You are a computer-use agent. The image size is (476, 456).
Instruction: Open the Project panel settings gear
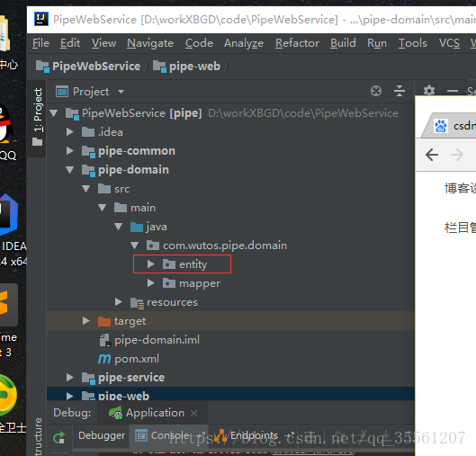[429, 91]
